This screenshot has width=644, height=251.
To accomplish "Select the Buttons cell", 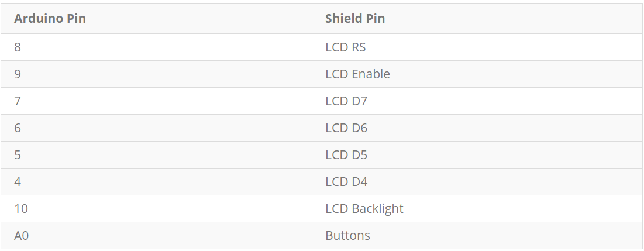I will [x=347, y=236].
